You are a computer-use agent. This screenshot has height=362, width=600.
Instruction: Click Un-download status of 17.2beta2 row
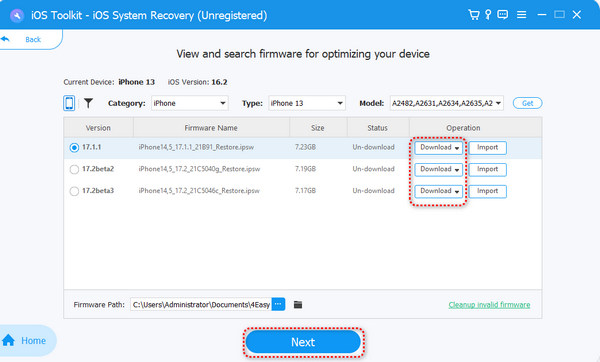[x=373, y=169]
